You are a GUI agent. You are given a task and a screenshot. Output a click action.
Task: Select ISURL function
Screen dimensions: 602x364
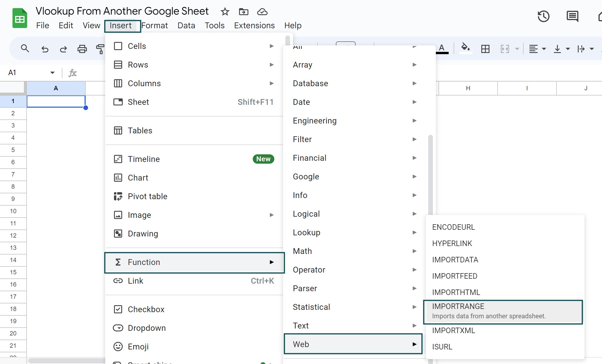[x=505, y=347]
